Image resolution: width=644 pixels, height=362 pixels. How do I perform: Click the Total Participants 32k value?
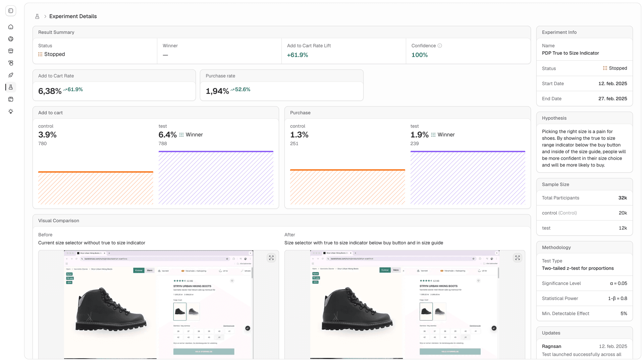click(x=623, y=198)
